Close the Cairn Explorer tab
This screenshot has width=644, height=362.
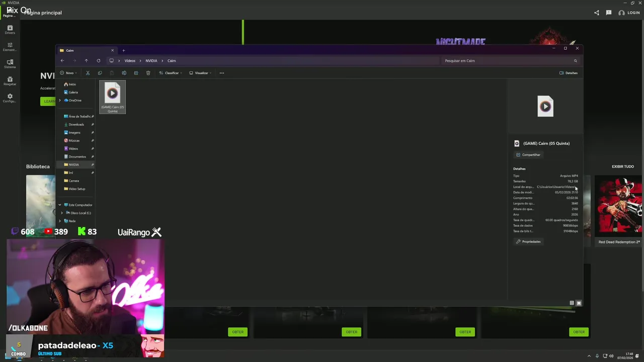(x=112, y=50)
